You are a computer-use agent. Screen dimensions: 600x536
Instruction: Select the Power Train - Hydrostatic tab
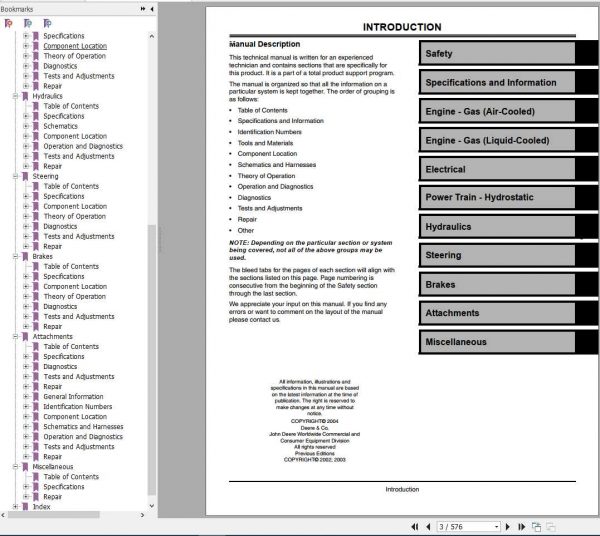point(497,197)
